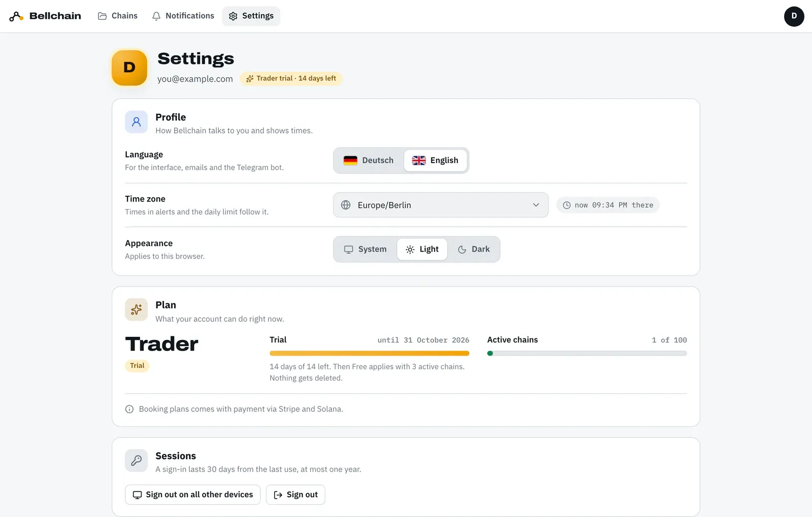
Task: Click the 'now 09:34 PM there' time chip
Action: (x=608, y=205)
